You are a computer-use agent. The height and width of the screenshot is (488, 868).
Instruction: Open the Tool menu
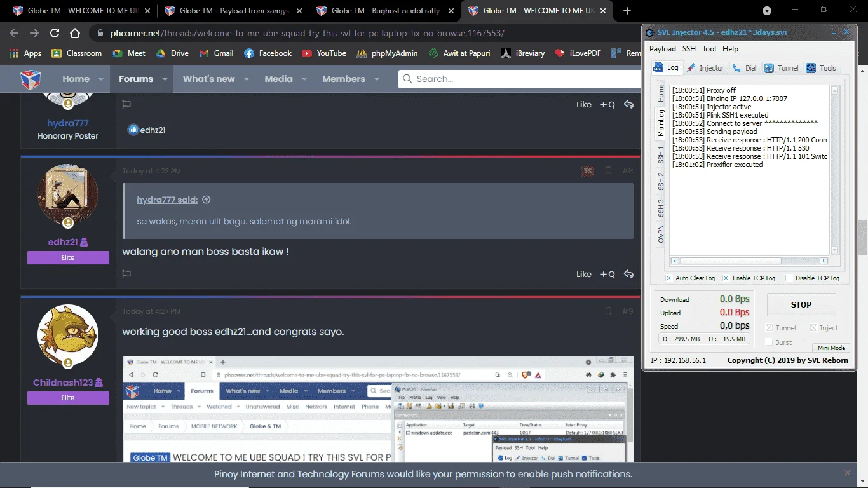point(709,49)
